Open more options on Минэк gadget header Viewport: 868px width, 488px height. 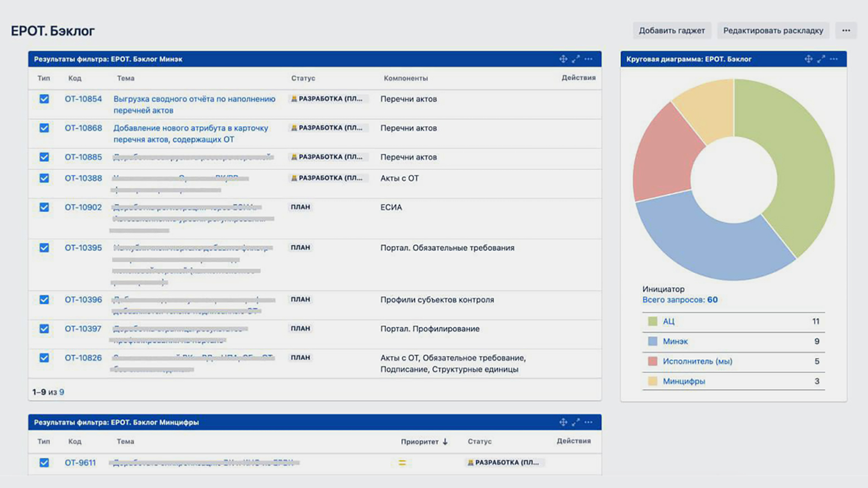coord(588,59)
